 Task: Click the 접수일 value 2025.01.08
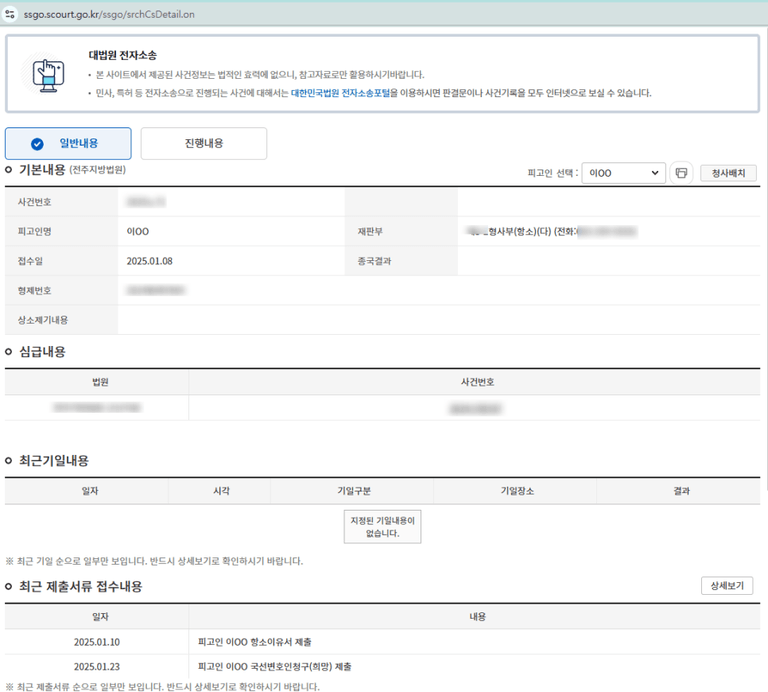click(150, 261)
